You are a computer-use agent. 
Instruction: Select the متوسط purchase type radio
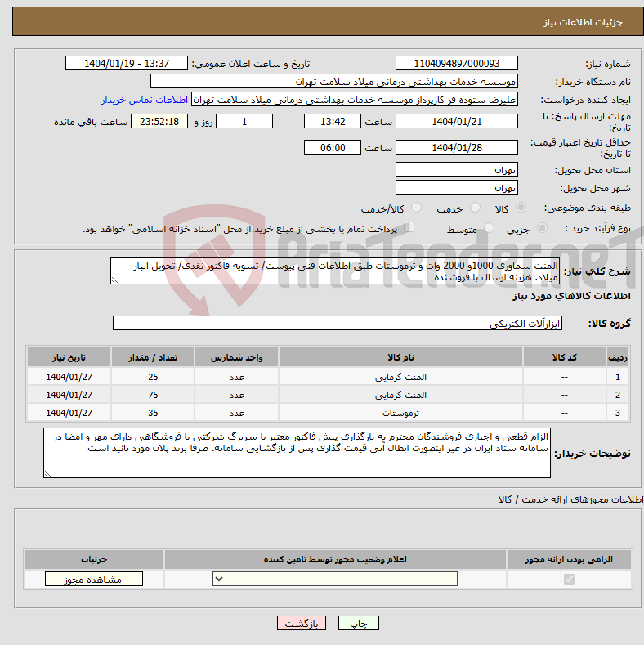(x=489, y=228)
